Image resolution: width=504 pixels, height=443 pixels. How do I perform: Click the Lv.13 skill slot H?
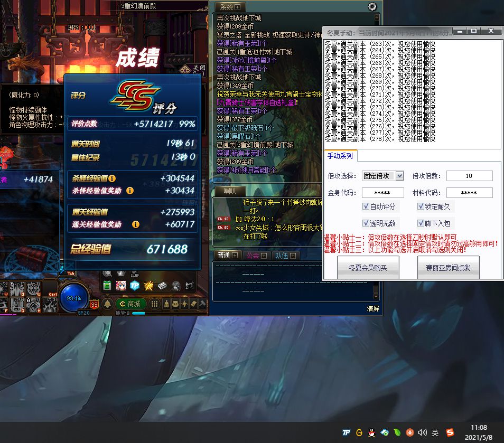(x=33, y=305)
